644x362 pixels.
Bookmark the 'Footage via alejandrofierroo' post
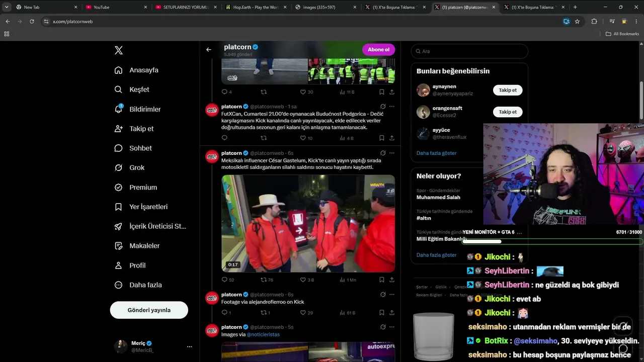pos(382,313)
